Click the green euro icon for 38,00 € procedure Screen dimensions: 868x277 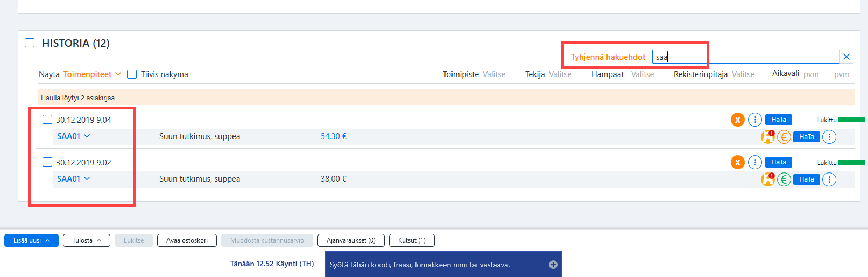point(784,179)
